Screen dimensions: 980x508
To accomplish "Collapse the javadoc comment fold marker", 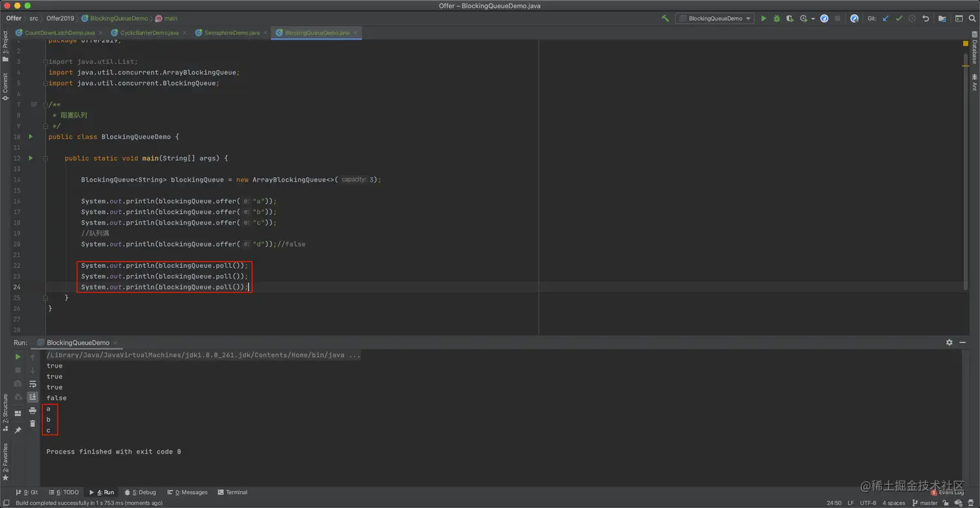I will (x=45, y=104).
